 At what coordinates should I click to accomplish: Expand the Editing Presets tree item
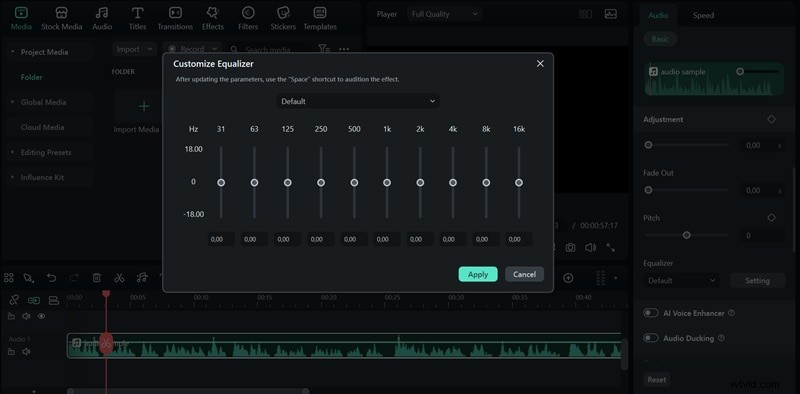coord(13,152)
